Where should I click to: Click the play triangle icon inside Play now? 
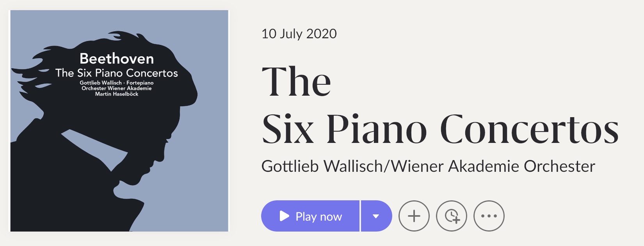285,216
